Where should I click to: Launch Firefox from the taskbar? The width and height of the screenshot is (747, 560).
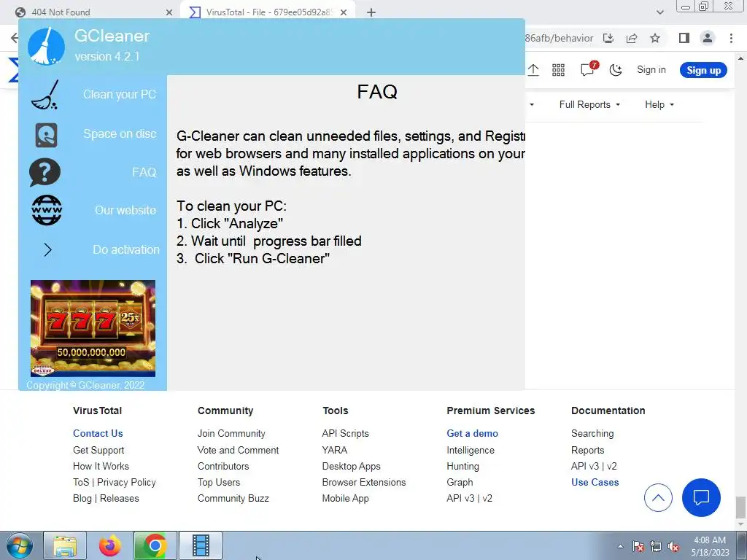tap(109, 545)
